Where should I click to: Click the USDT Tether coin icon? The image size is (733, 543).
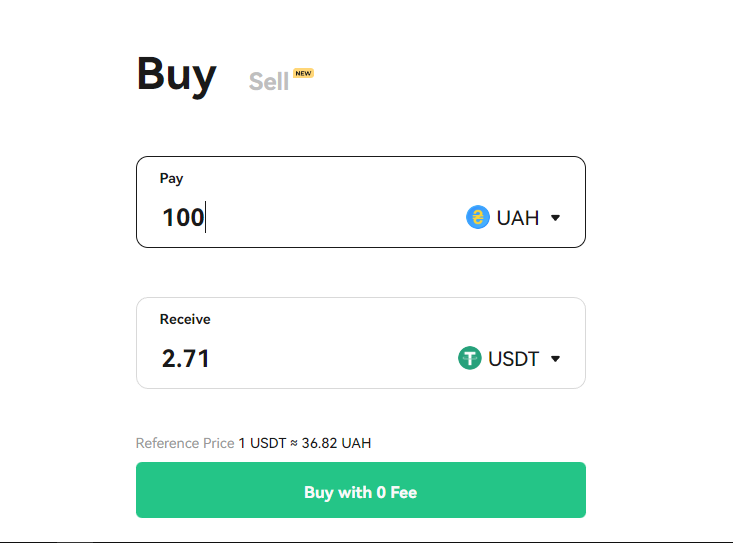(470, 358)
